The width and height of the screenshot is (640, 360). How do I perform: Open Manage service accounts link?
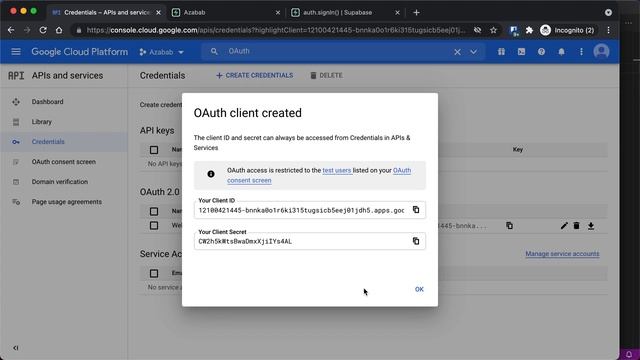tap(562, 254)
